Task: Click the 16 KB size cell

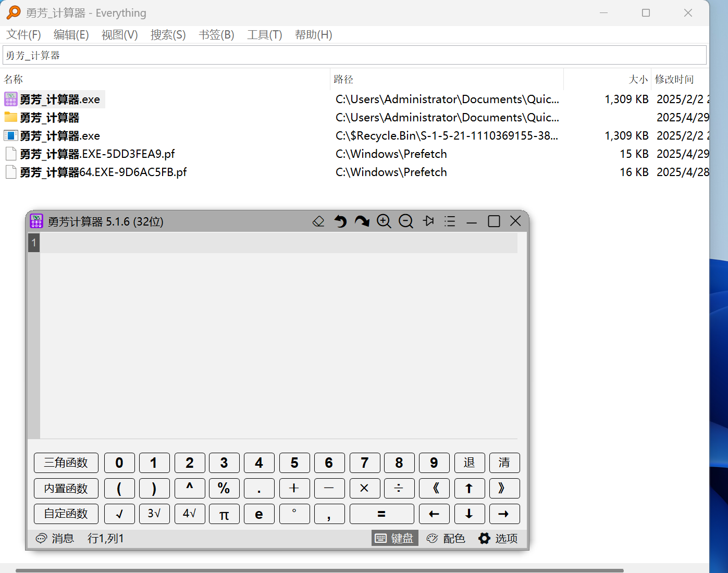Action: pos(634,172)
